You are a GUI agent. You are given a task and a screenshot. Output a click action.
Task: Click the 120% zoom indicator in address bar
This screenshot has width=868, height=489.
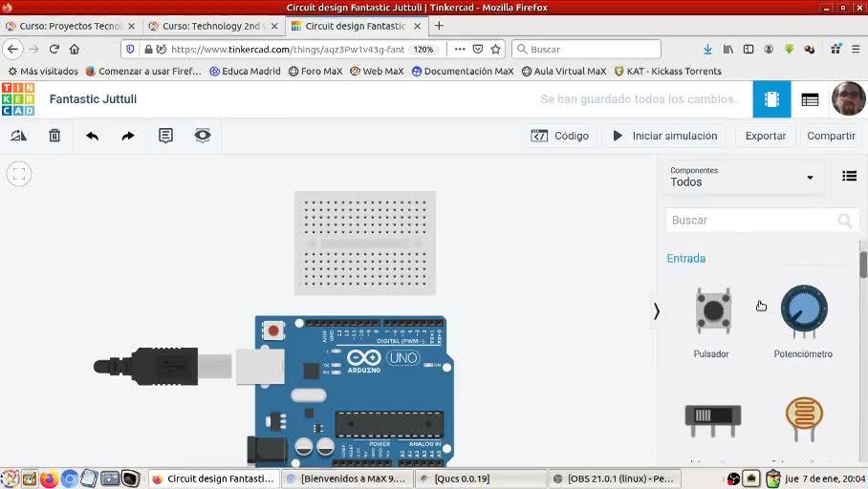pyautogui.click(x=423, y=50)
